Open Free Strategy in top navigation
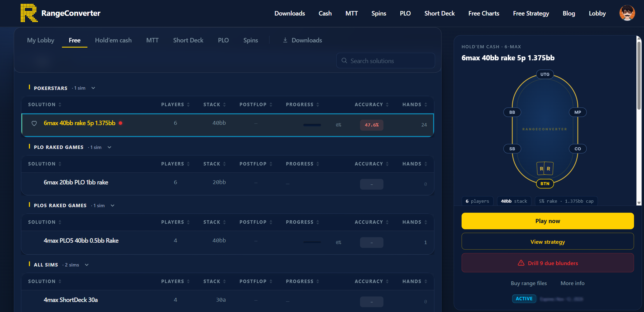Screen dimensions: 644x312 click(x=531, y=13)
